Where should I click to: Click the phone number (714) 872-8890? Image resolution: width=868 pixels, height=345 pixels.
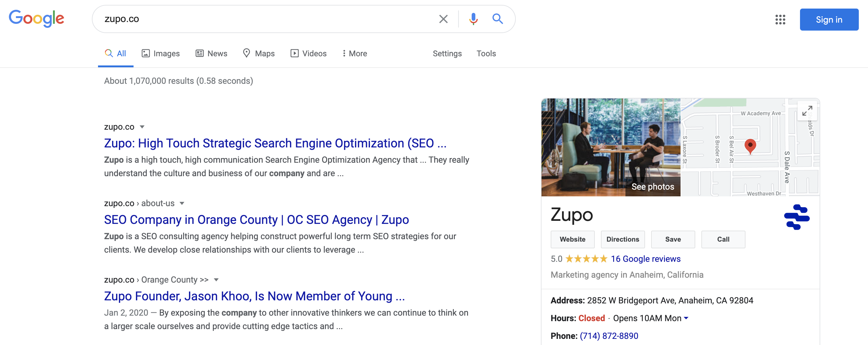tap(609, 336)
